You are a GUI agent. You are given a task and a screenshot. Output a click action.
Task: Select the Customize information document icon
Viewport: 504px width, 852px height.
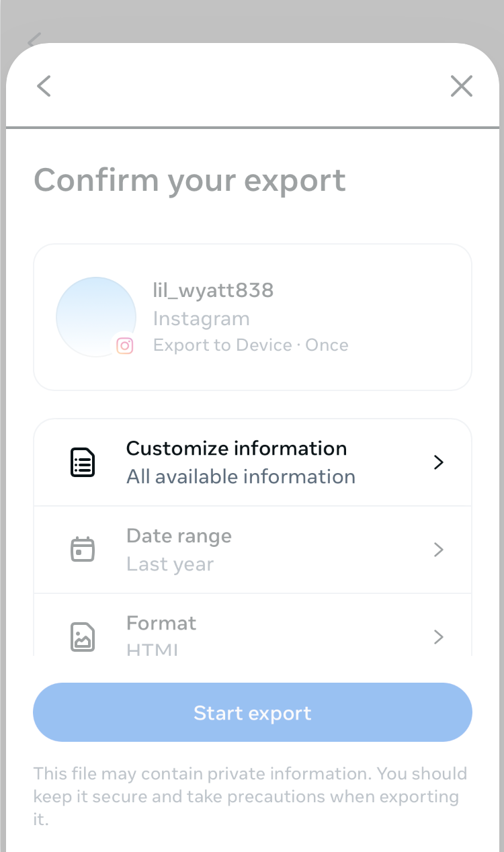point(82,462)
